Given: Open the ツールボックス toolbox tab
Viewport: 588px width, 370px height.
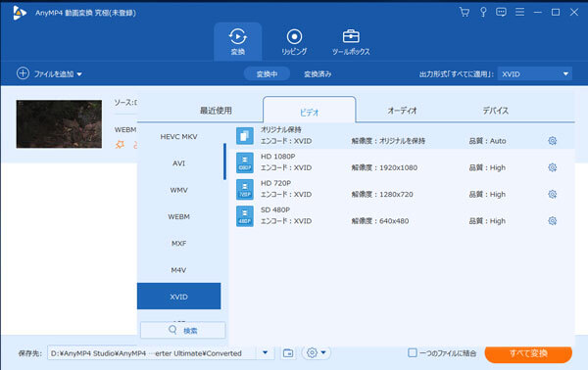Looking at the screenshot, I should [x=351, y=41].
